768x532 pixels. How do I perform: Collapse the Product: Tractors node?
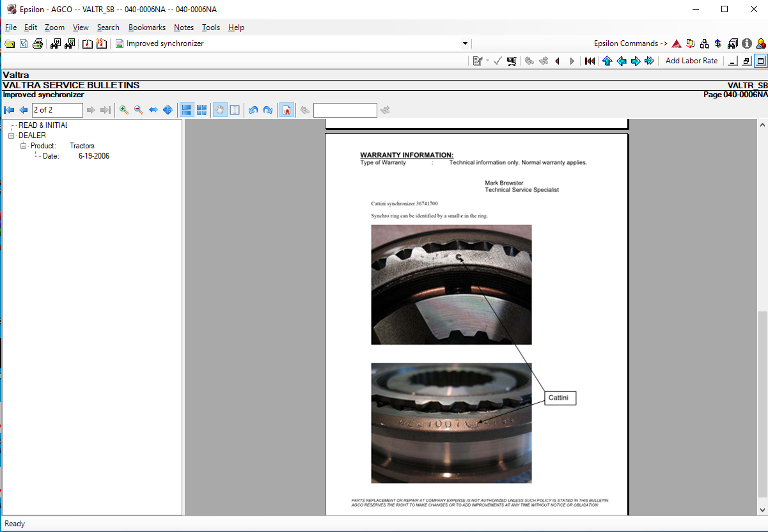pos(24,146)
